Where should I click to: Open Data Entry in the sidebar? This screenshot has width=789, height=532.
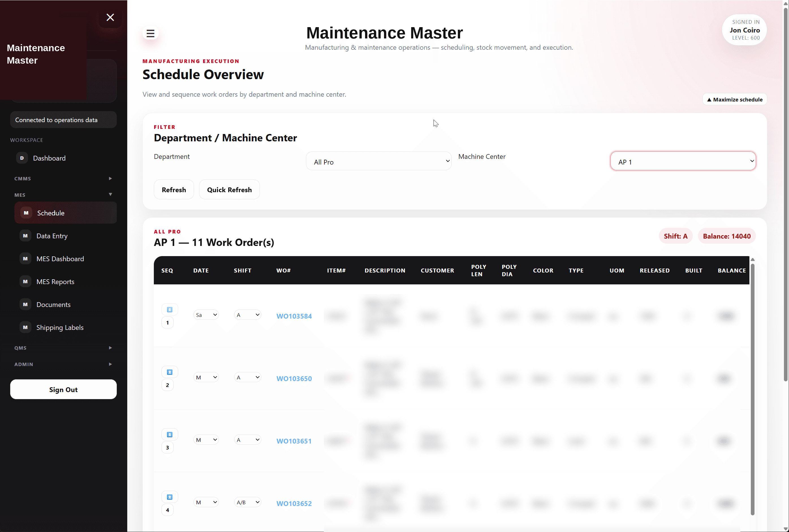66,236
